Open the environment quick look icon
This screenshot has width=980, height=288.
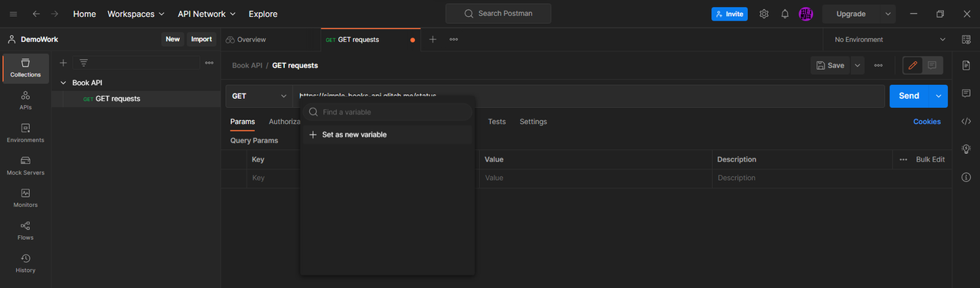965,39
